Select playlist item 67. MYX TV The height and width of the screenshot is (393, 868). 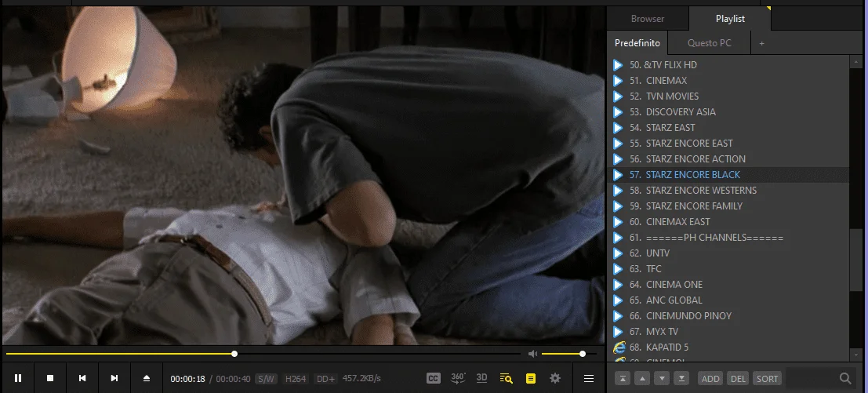click(728, 332)
